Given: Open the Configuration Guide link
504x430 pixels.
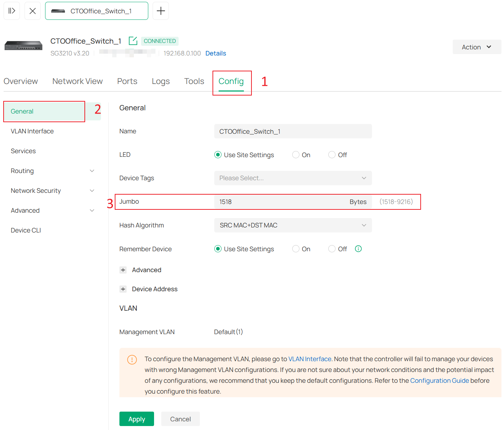Looking at the screenshot, I should (439, 381).
